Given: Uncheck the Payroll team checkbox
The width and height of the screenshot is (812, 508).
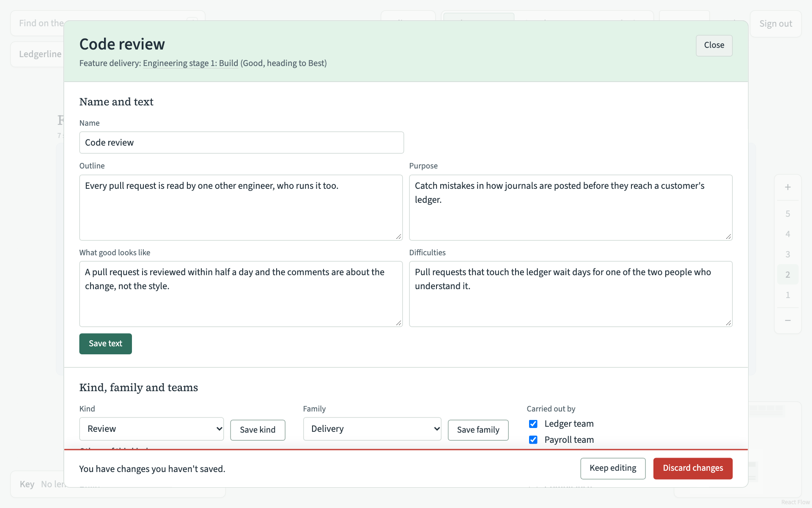Looking at the screenshot, I should [533, 440].
